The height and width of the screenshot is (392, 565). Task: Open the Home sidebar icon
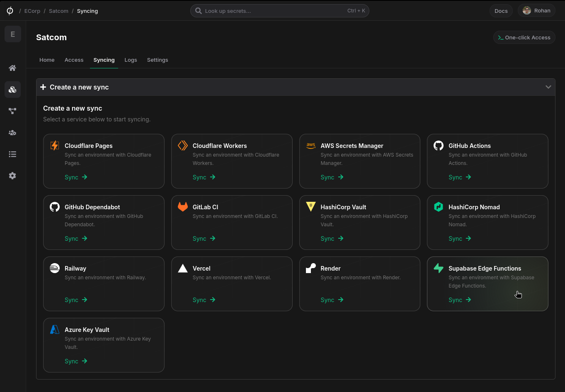tap(12, 68)
